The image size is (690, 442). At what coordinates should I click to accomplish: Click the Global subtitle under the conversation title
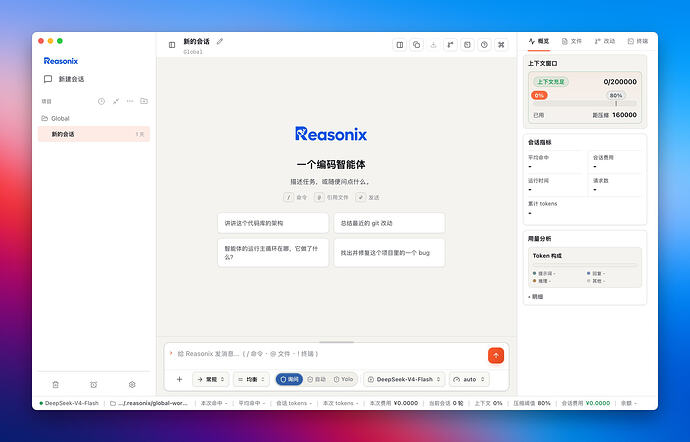point(193,52)
